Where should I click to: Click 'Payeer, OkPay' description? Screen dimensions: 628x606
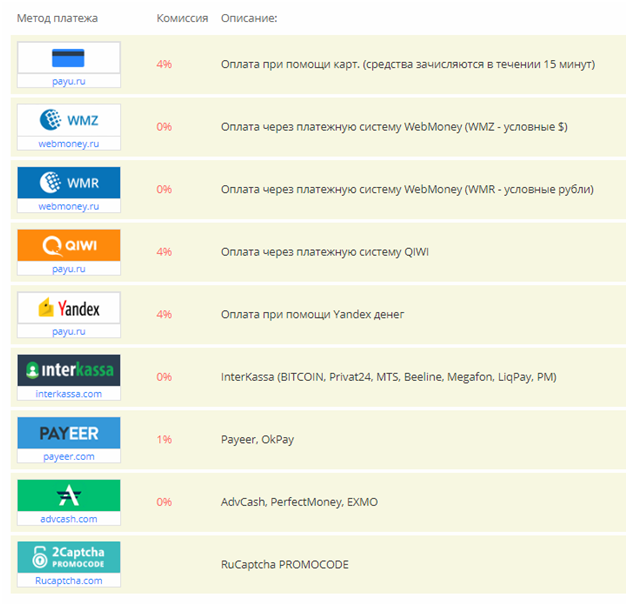pyautogui.click(x=258, y=439)
